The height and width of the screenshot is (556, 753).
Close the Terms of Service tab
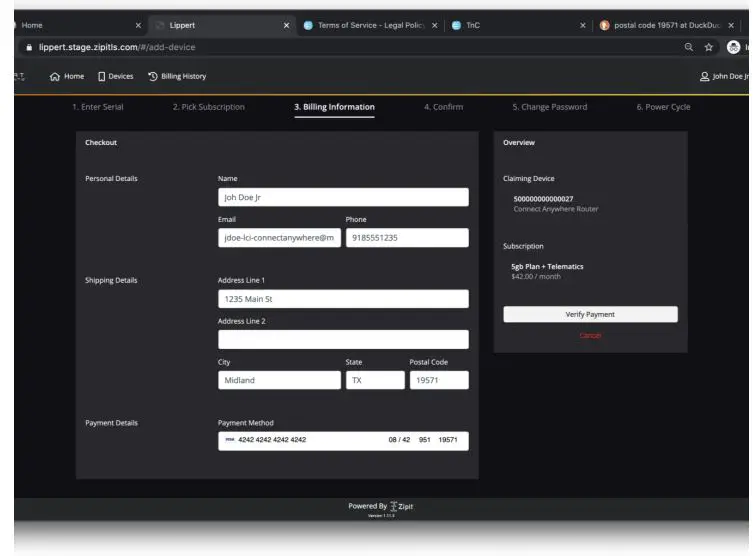(435, 25)
